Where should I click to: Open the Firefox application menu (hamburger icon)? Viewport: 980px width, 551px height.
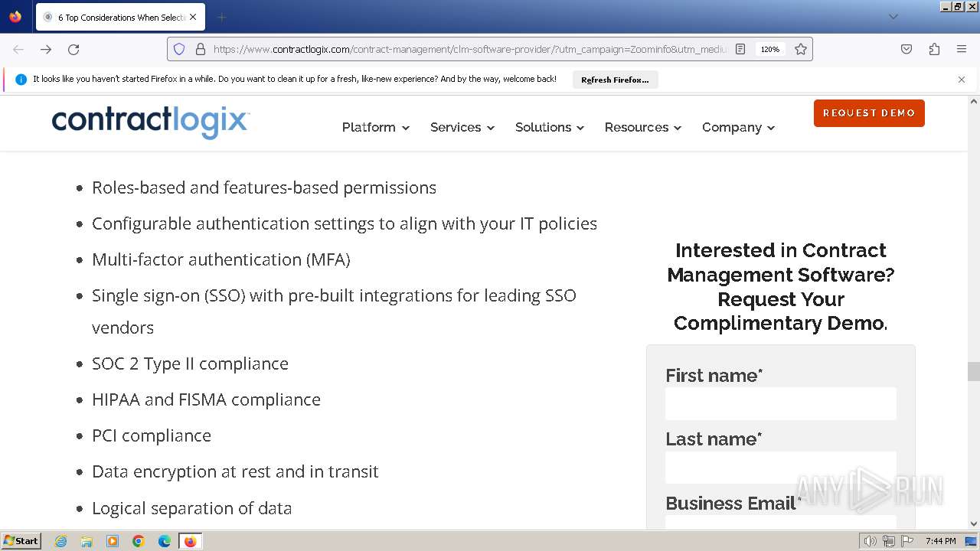962,49
